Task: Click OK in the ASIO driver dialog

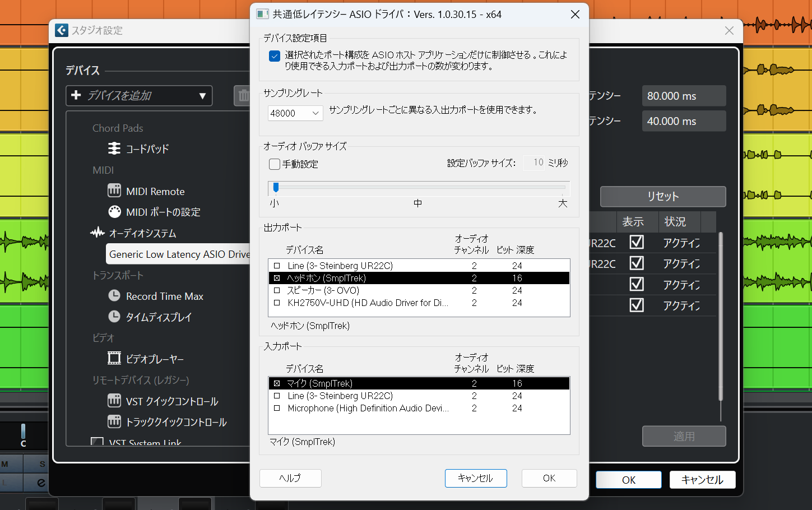Action: tap(549, 478)
